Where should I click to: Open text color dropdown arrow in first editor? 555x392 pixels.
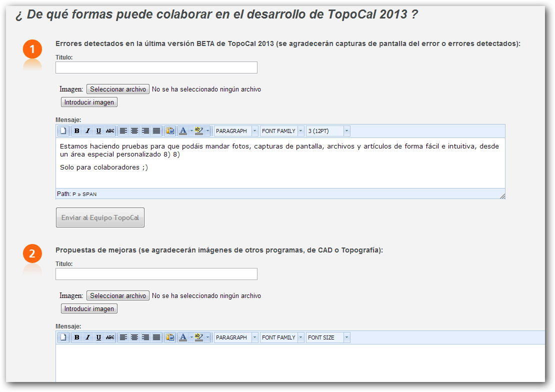(191, 131)
